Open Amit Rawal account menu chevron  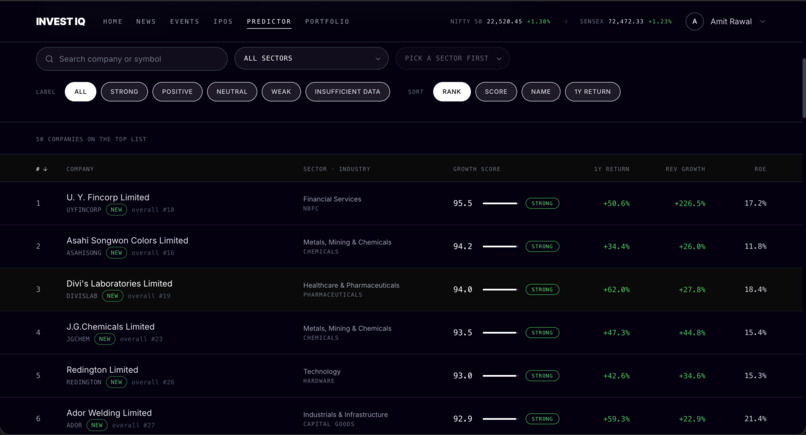[x=762, y=22]
